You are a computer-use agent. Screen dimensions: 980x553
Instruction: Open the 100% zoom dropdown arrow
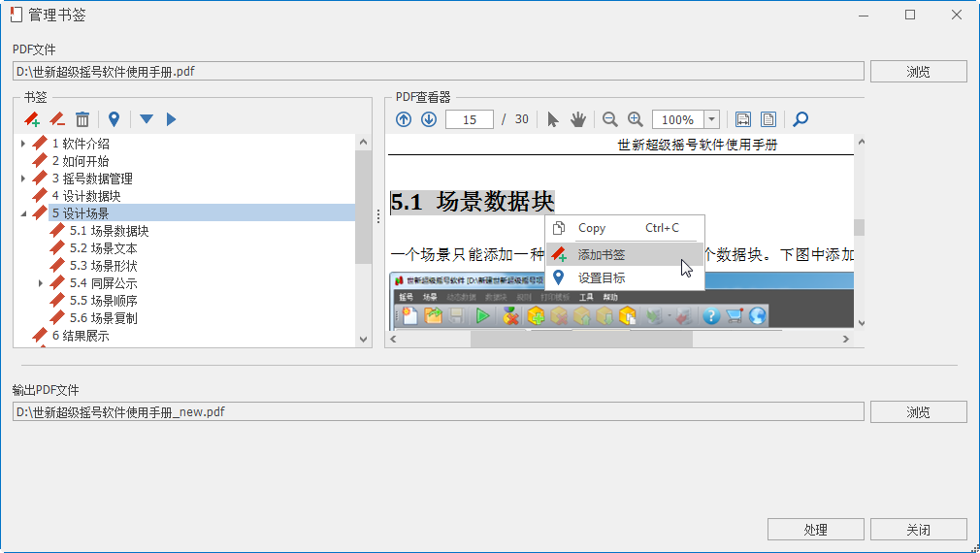[712, 119]
